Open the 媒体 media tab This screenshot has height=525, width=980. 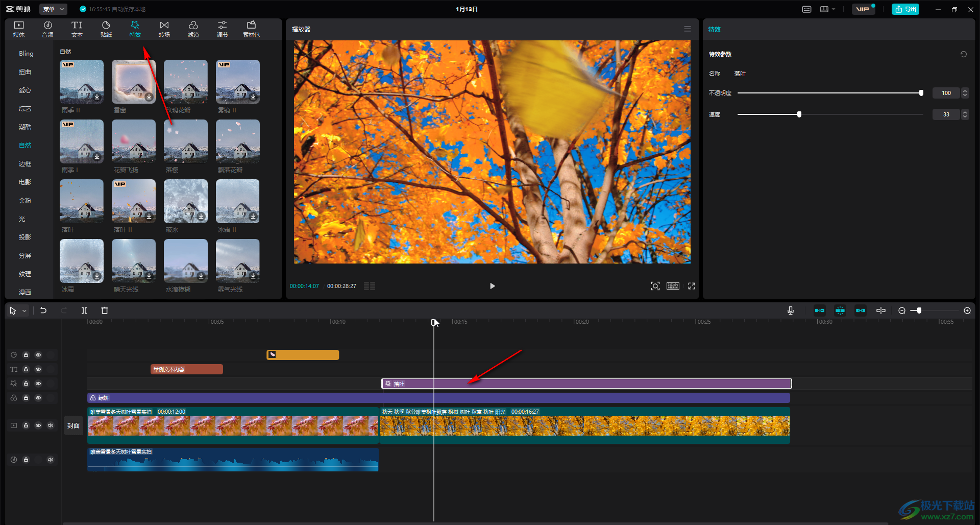[19, 29]
